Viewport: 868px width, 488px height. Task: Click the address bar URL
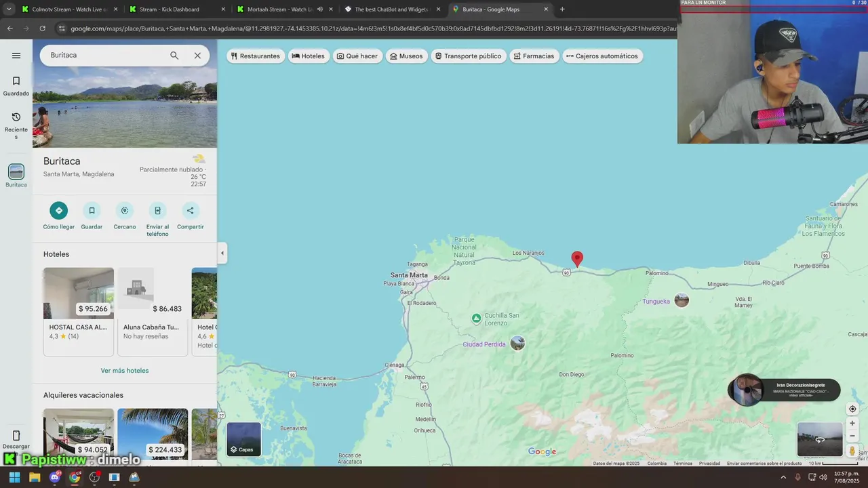point(373,28)
